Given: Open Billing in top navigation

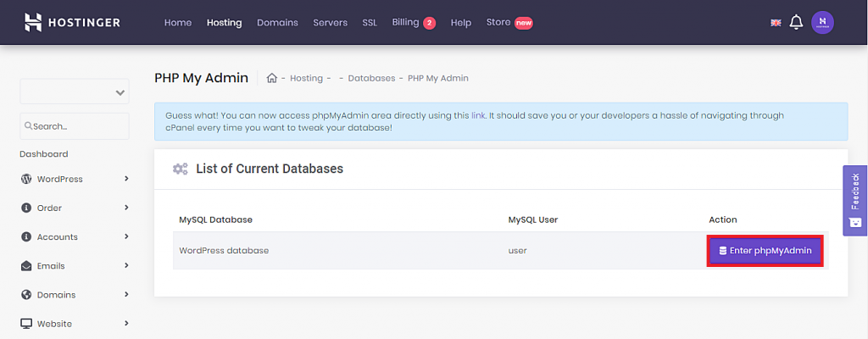Looking at the screenshot, I should (406, 23).
